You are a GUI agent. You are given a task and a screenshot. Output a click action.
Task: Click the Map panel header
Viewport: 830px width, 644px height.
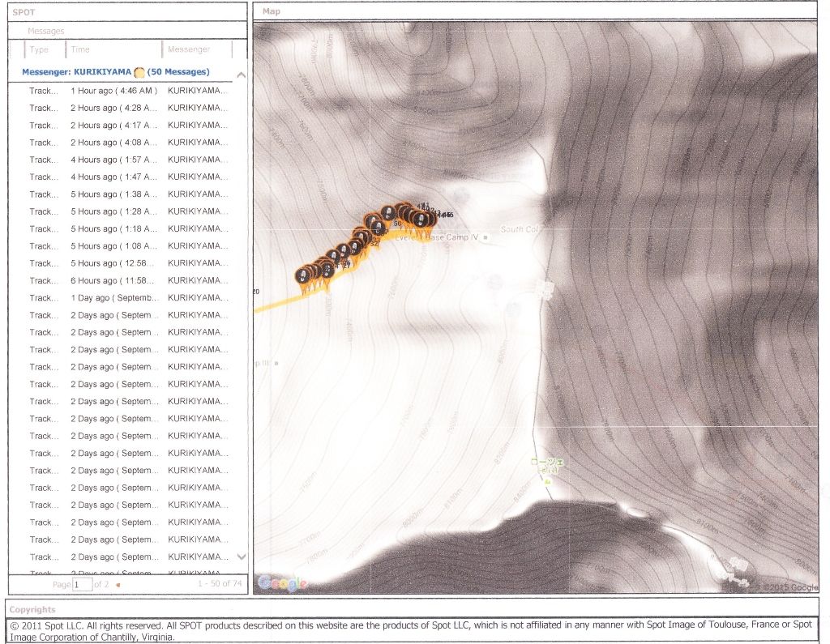272,11
